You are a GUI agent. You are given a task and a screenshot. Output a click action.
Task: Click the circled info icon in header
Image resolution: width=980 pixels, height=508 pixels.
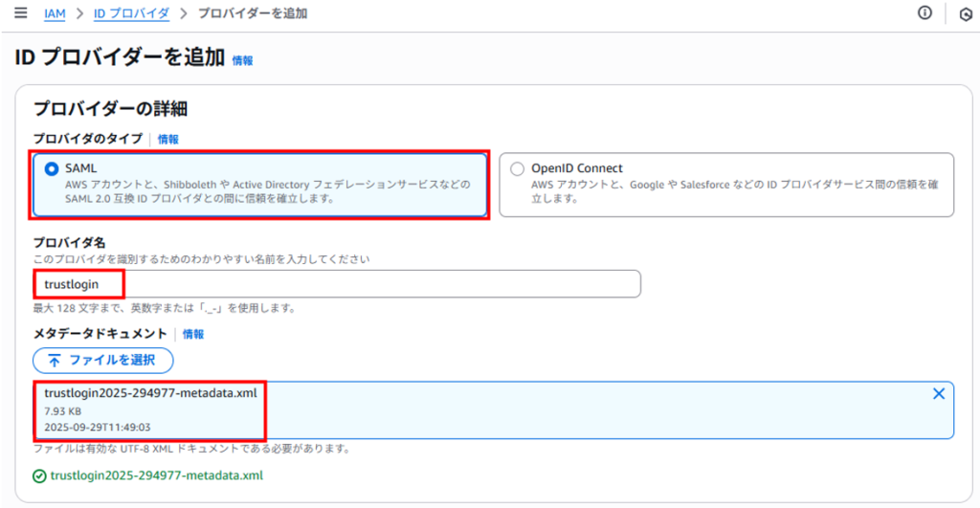pos(924,13)
